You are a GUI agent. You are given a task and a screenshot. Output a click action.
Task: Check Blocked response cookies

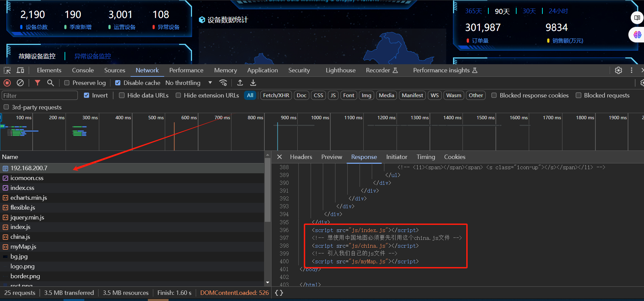tap(494, 95)
